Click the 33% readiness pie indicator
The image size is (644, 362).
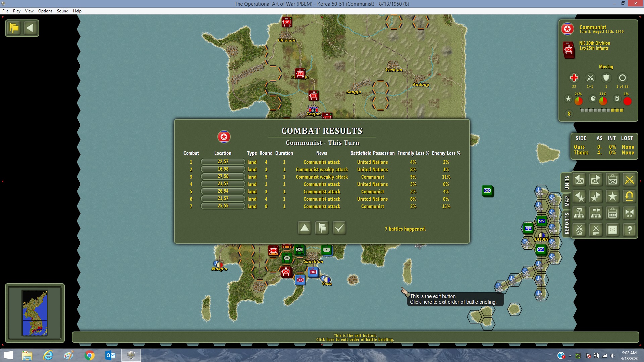pyautogui.click(x=603, y=101)
